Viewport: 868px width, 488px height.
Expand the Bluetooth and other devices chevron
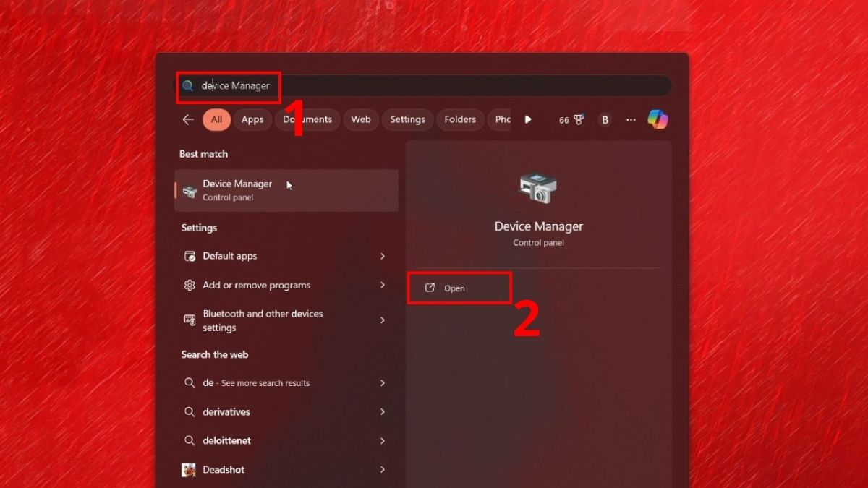pos(383,320)
